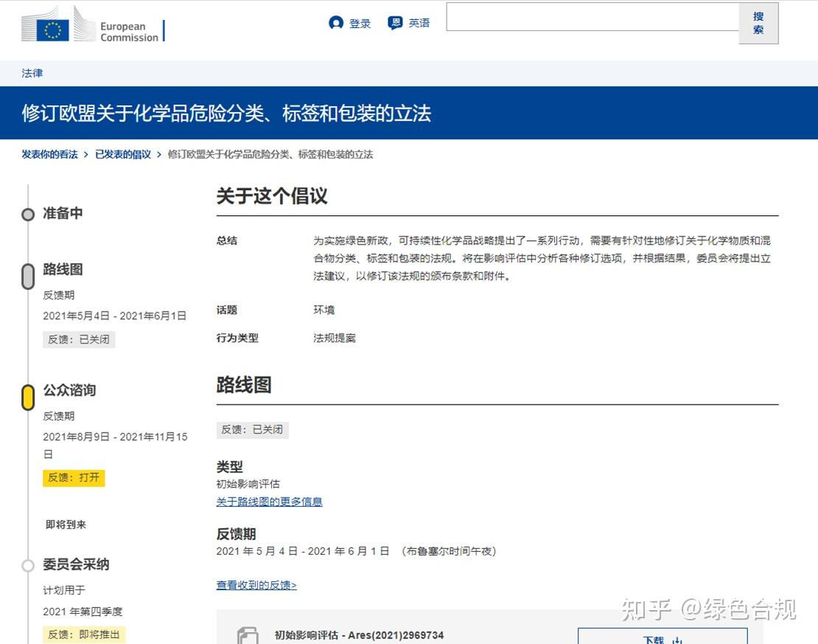Open the 已发表的倡议 breadcrumb link
818x644 pixels.
(122, 154)
